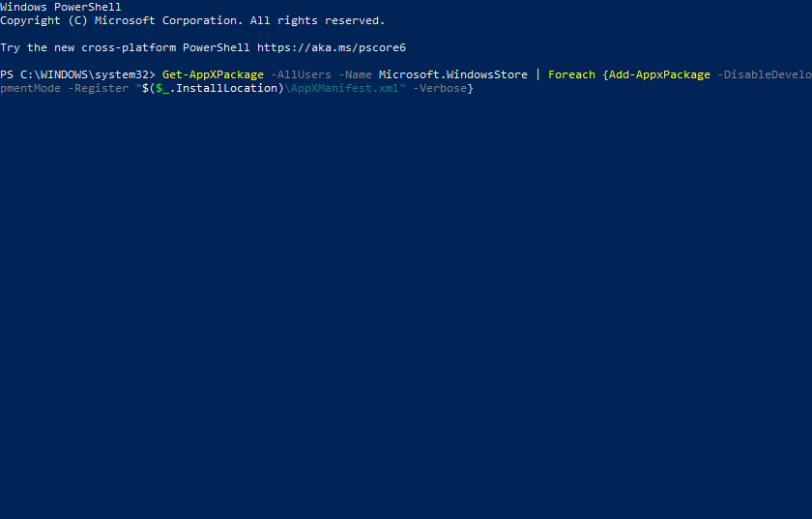
Task: Click the Windows PowerShell header line
Action: click(x=60, y=7)
